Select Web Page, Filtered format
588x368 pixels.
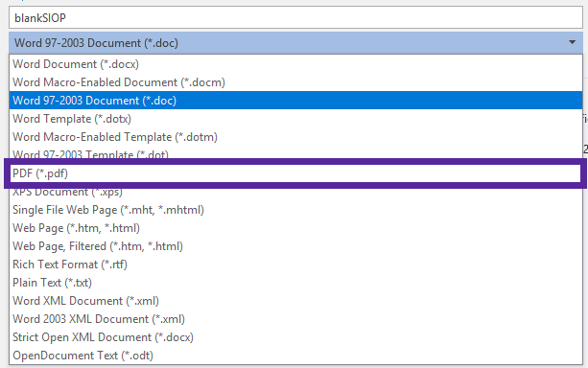pyautogui.click(x=295, y=246)
